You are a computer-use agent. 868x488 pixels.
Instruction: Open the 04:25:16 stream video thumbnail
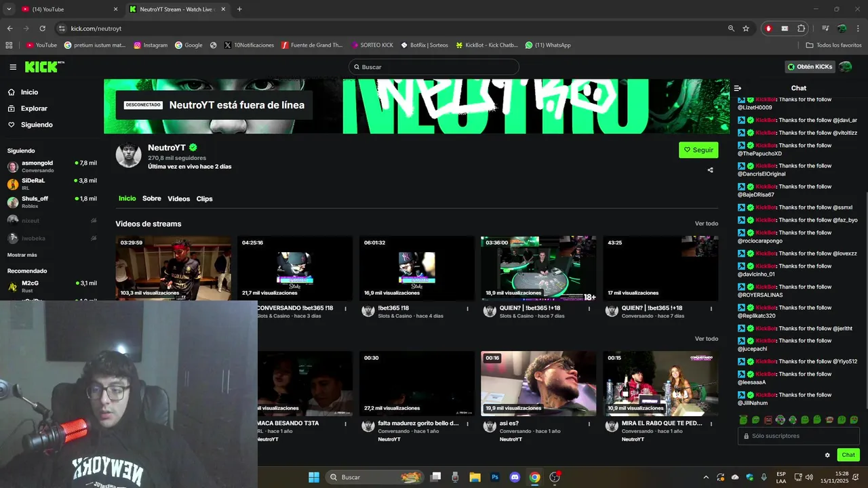pos(295,268)
